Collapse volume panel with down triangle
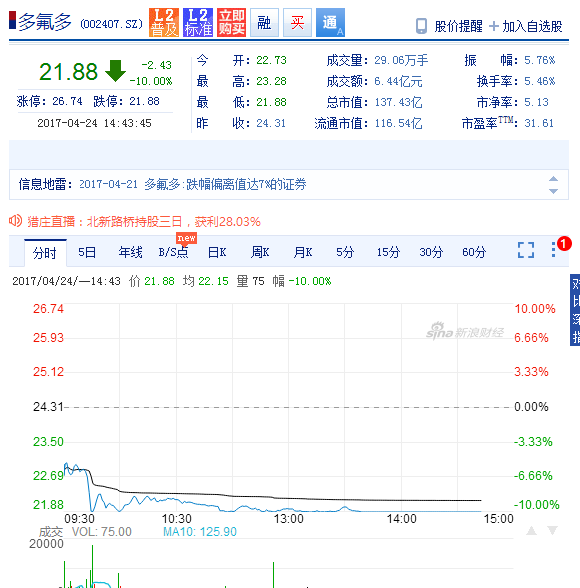 point(553,530)
